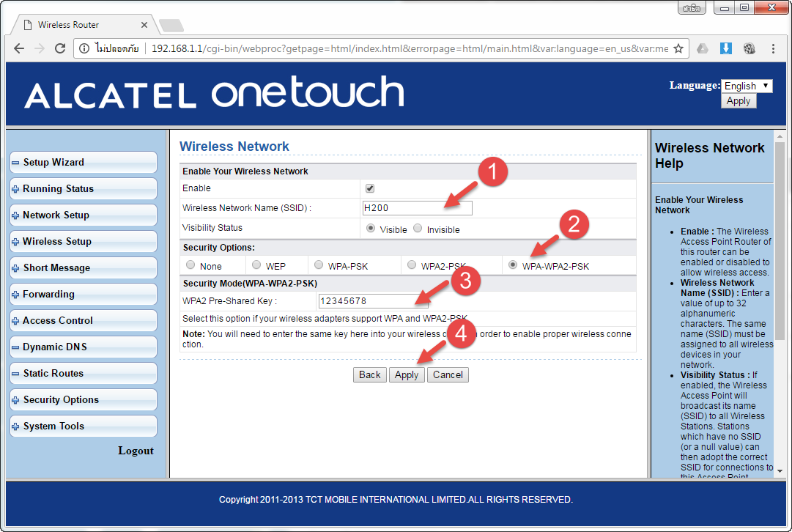Screen dimensions: 792x532
Task: Click the site info icon in address bar
Action: point(84,48)
